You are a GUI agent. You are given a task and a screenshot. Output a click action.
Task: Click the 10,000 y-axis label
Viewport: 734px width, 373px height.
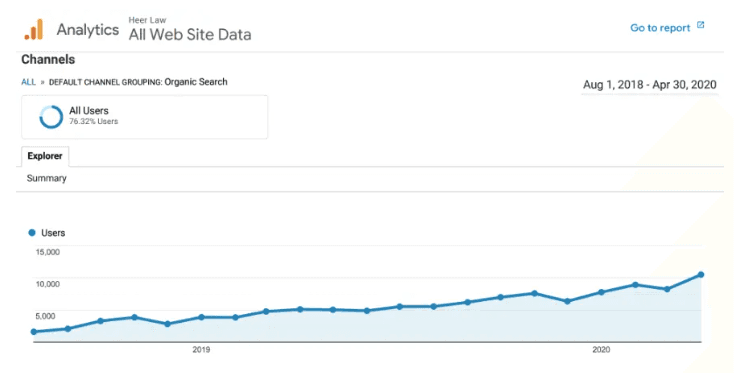tap(48, 284)
